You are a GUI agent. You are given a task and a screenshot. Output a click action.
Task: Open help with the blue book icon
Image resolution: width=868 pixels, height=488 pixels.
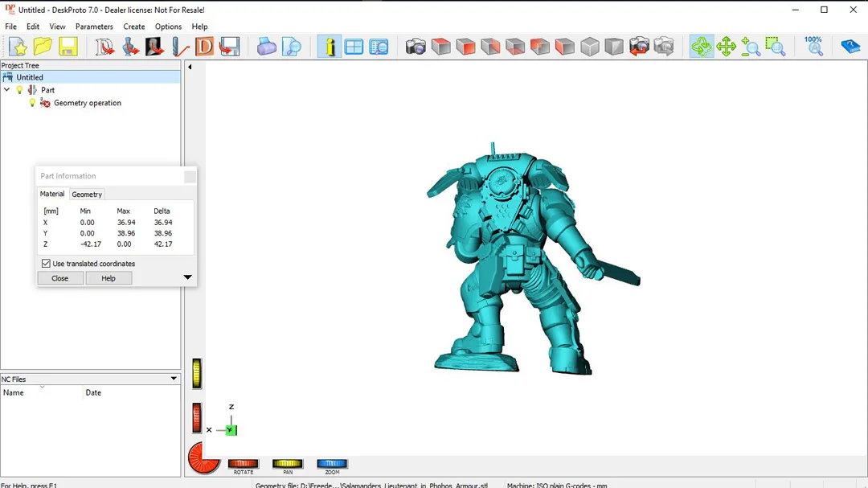coord(850,47)
